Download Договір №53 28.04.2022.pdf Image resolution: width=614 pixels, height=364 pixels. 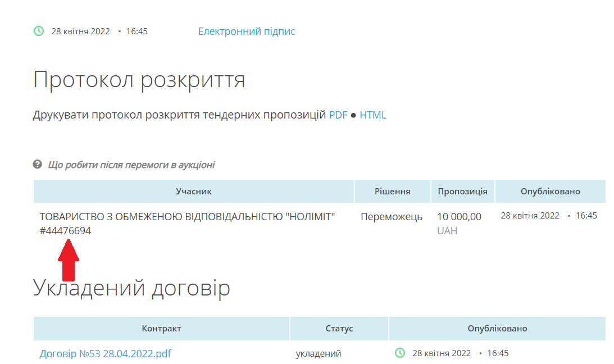(105, 354)
